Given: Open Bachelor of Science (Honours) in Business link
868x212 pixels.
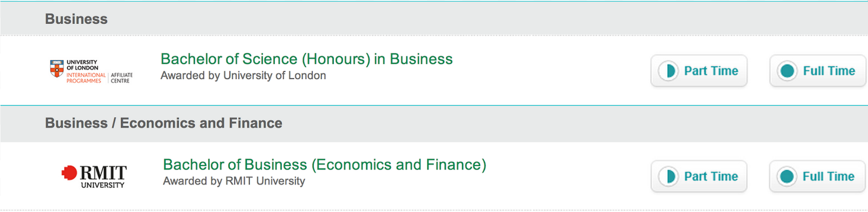Looking at the screenshot, I should click(306, 59).
